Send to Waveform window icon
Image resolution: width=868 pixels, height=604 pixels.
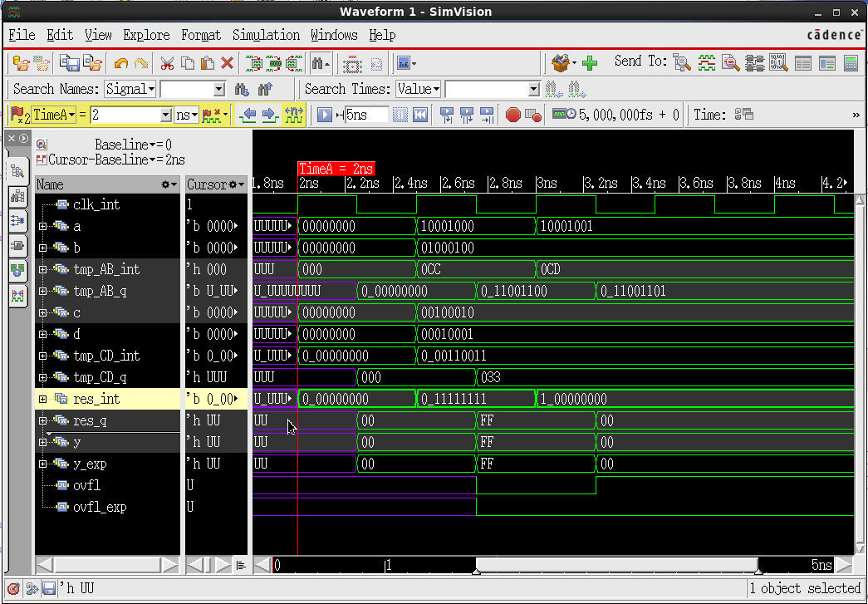point(706,62)
